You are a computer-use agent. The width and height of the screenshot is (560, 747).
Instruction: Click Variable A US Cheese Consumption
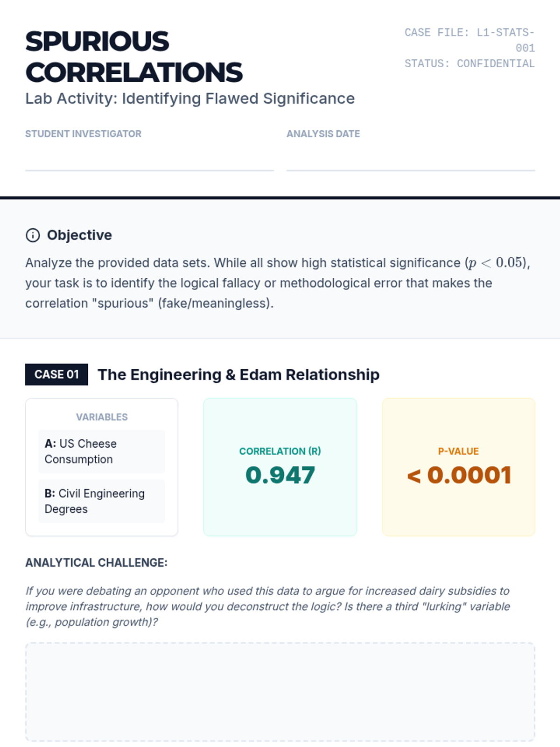coord(102,451)
